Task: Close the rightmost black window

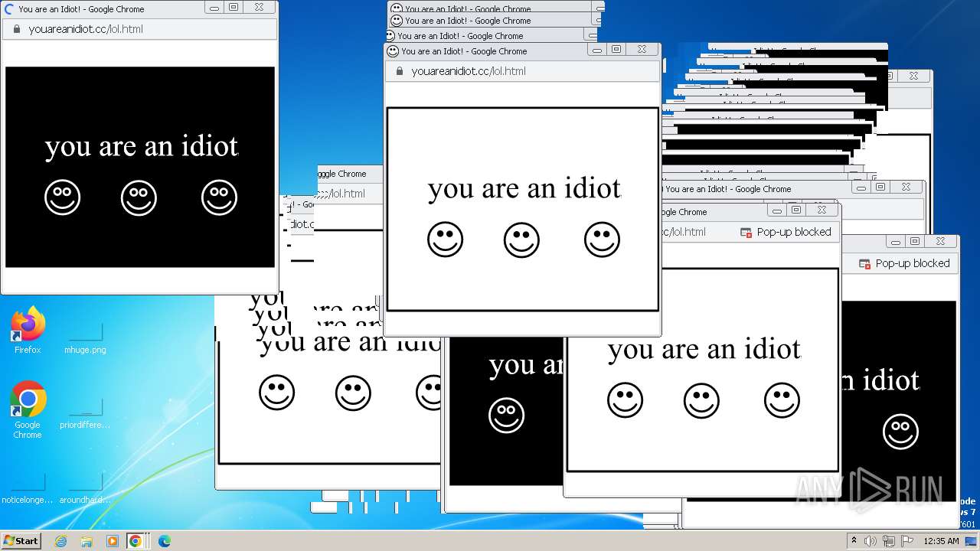Action: [941, 241]
